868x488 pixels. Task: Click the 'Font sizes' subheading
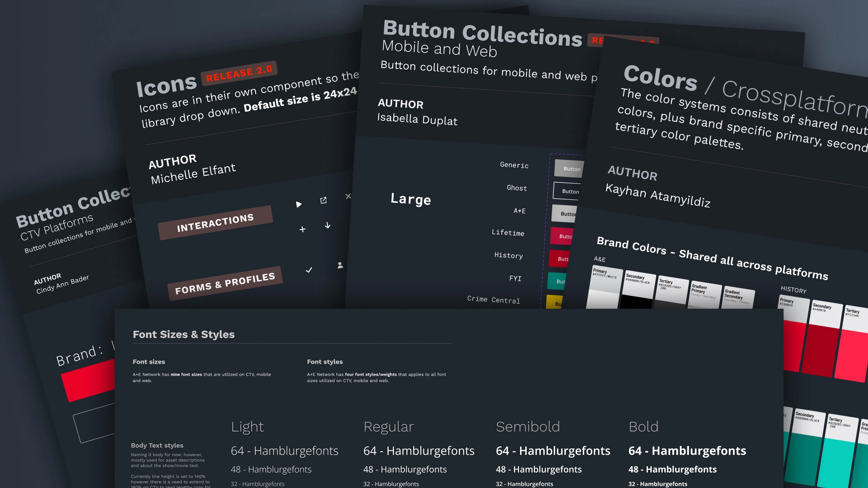tap(149, 362)
